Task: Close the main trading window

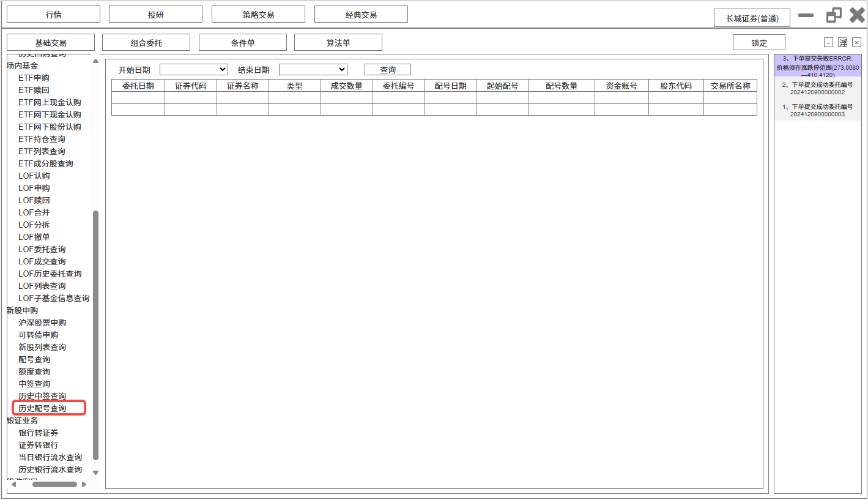Action: pyautogui.click(x=858, y=15)
